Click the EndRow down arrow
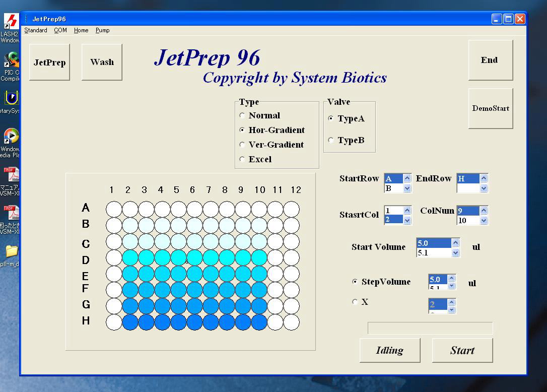 [484, 188]
